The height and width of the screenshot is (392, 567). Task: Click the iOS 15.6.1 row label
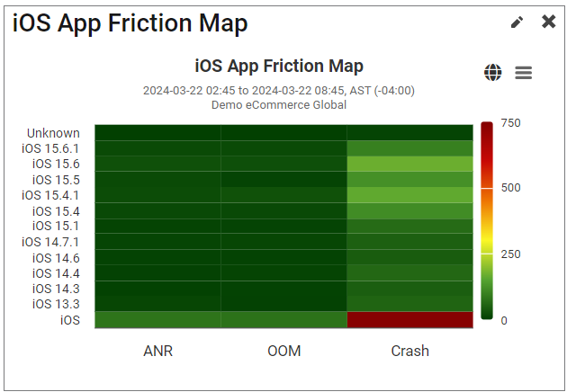click(x=51, y=148)
